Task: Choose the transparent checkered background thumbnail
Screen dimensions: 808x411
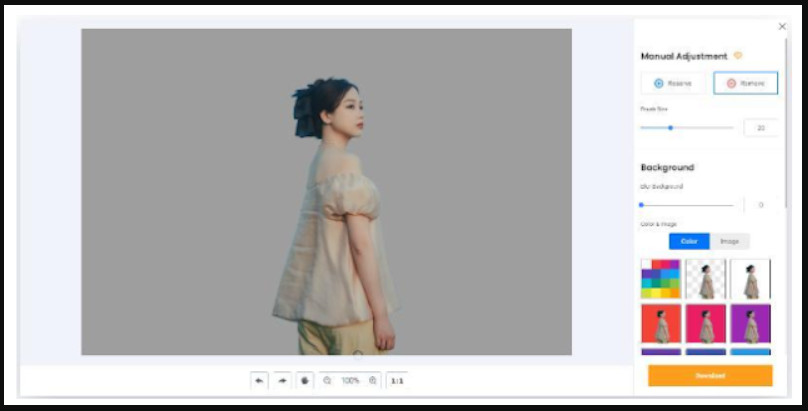Action: (705, 279)
